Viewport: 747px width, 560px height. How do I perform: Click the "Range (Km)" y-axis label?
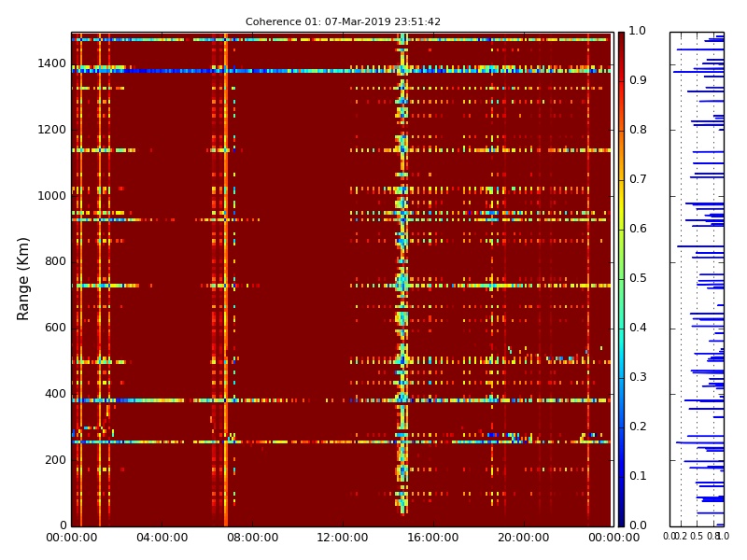click(22, 279)
